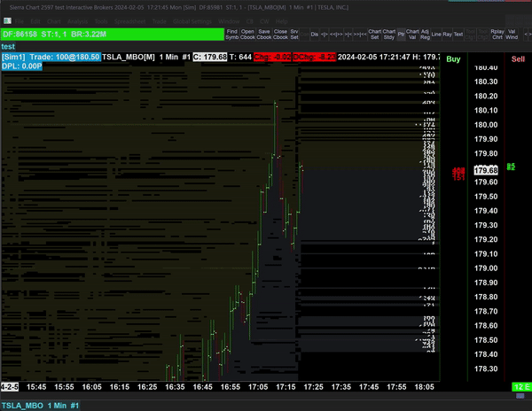The image size is (532, 411).
Task: Open the Analysis menu
Action: pos(77,21)
